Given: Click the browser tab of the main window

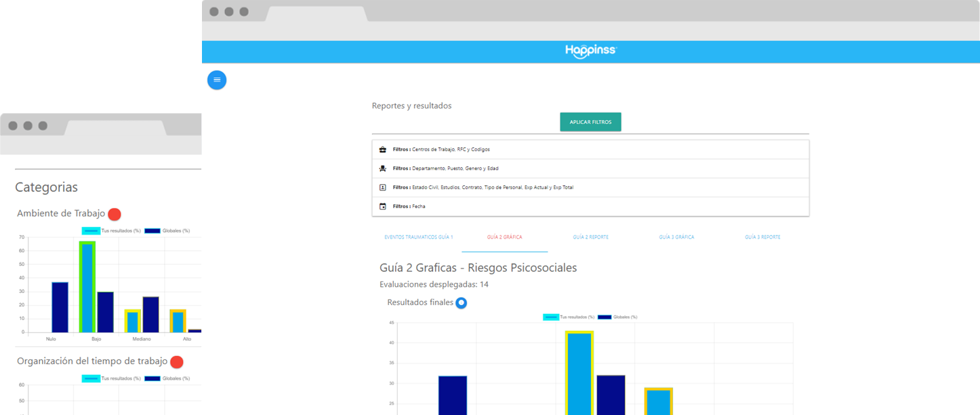Looking at the screenshot, I should (x=317, y=14).
